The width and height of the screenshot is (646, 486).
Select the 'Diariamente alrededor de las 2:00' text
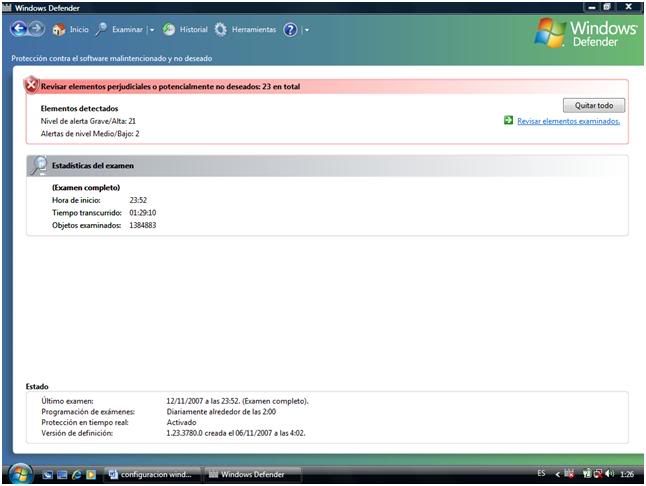[x=221, y=412]
